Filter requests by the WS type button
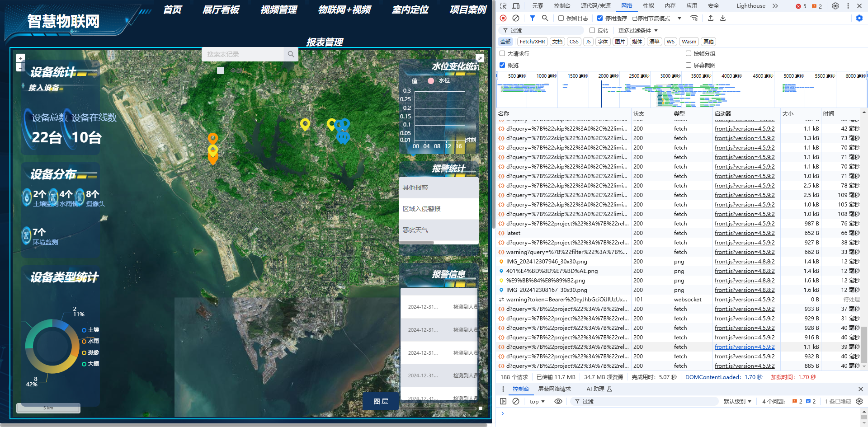This screenshot has width=868, height=427. point(670,42)
